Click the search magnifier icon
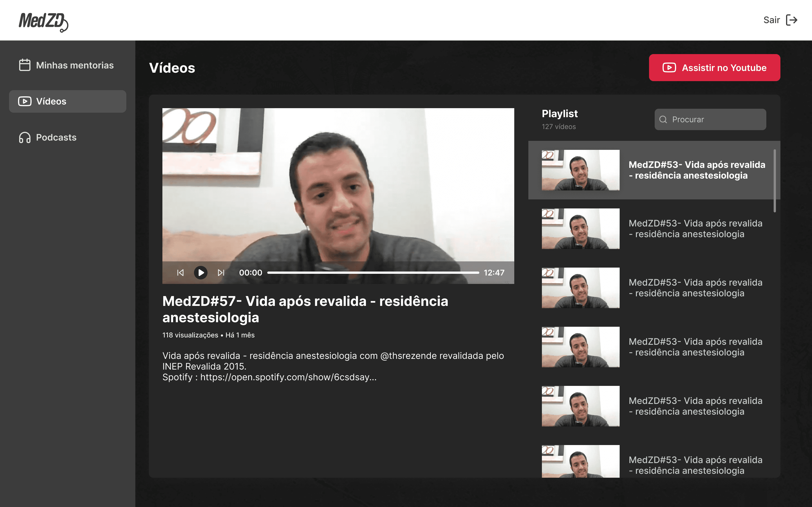Viewport: 812px width, 507px height. click(663, 119)
